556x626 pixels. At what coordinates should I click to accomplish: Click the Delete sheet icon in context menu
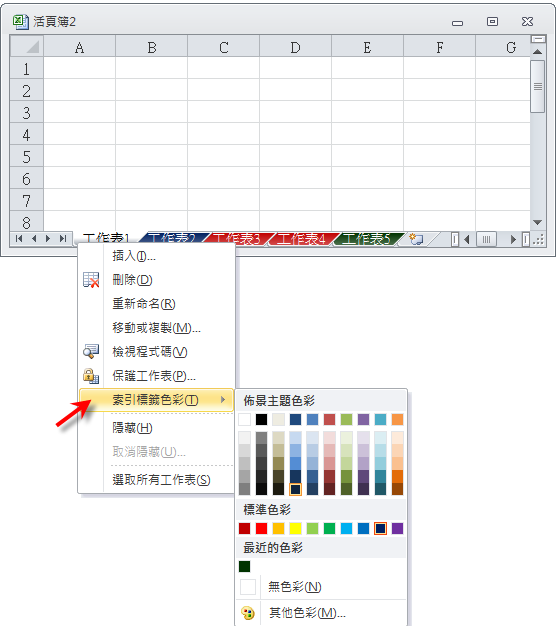[x=91, y=280]
